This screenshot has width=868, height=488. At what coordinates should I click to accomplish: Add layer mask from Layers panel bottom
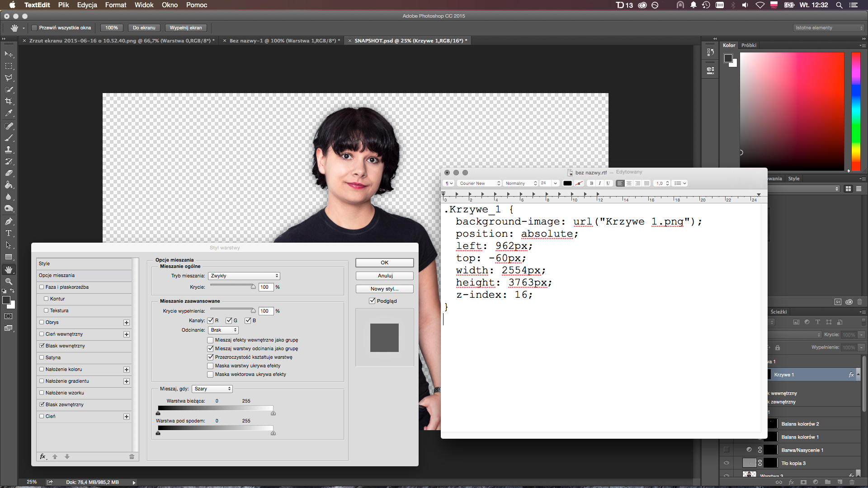803,482
